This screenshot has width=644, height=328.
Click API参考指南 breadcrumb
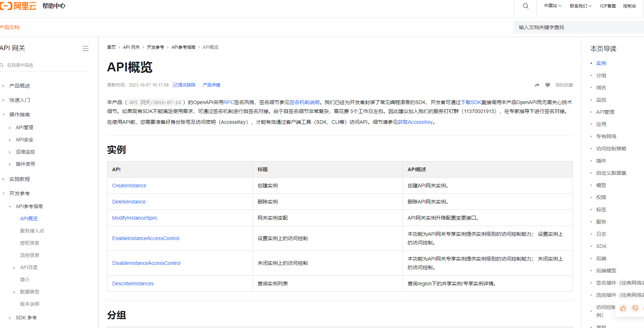[183, 47]
